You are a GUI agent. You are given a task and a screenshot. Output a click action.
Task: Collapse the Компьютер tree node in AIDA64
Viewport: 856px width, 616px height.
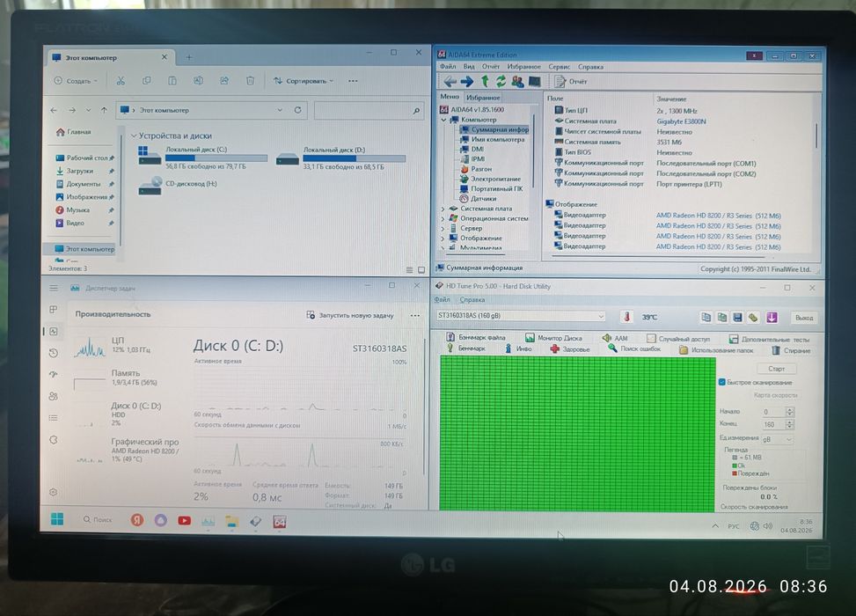coord(443,120)
